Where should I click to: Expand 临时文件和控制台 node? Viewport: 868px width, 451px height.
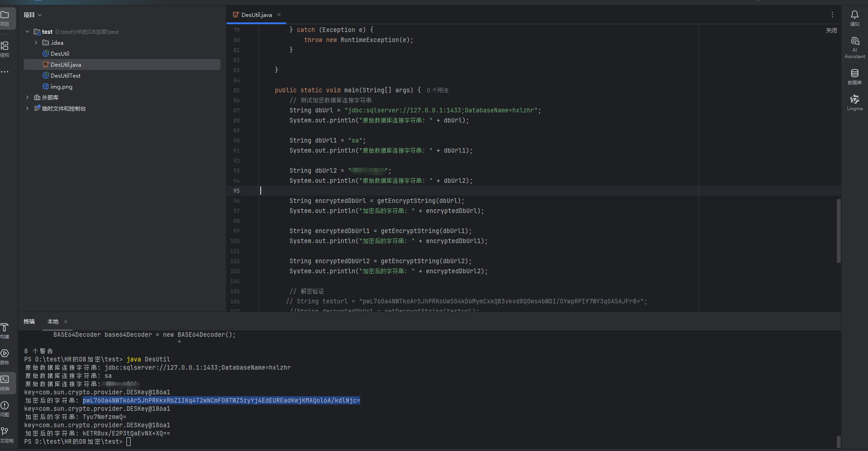[27, 108]
